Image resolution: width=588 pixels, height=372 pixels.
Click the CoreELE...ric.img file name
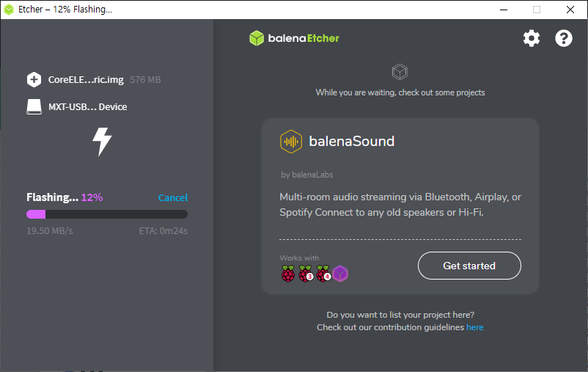pos(86,79)
